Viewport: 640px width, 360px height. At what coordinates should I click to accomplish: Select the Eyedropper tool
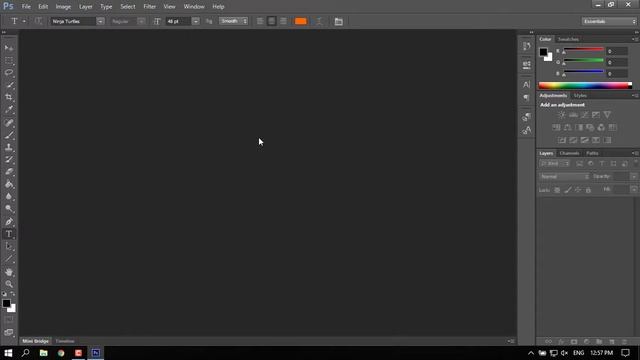(x=9, y=109)
